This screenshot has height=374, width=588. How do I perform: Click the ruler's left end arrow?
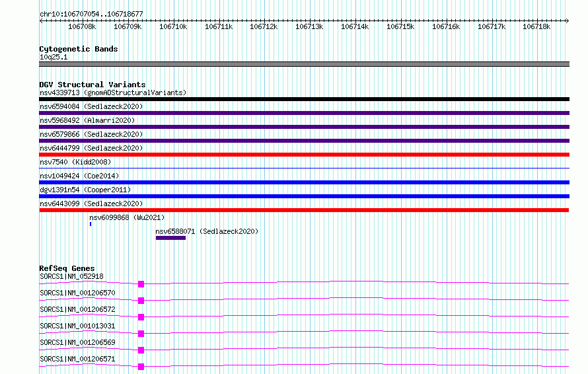[x=41, y=20]
